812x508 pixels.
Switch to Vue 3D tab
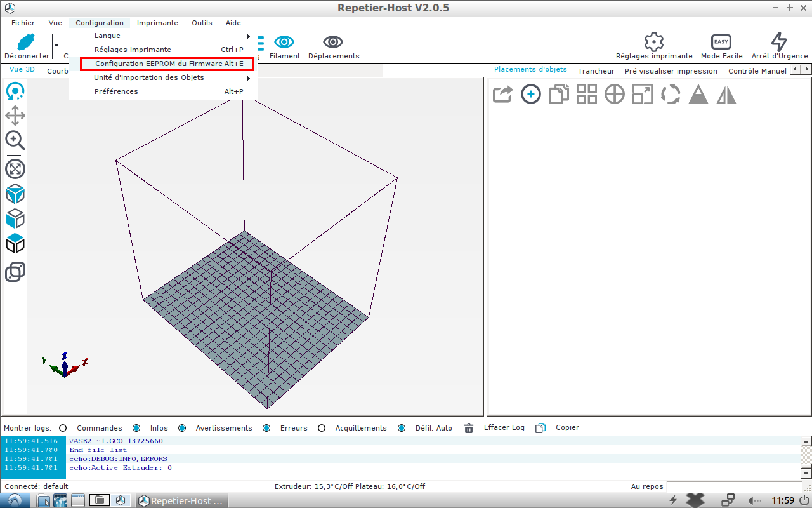(x=22, y=70)
